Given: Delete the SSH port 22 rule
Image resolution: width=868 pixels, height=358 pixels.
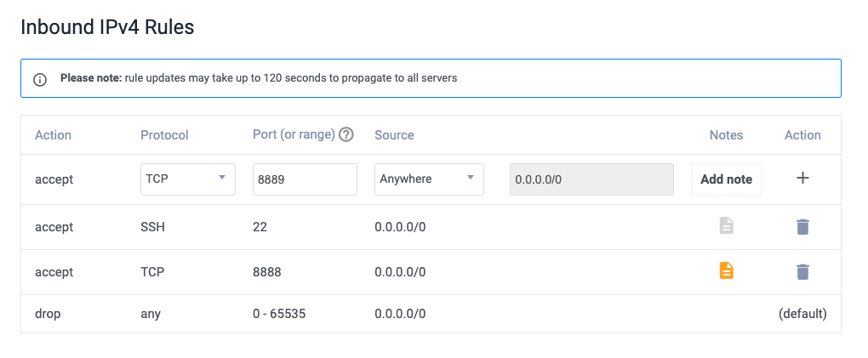Looking at the screenshot, I should click(x=802, y=227).
